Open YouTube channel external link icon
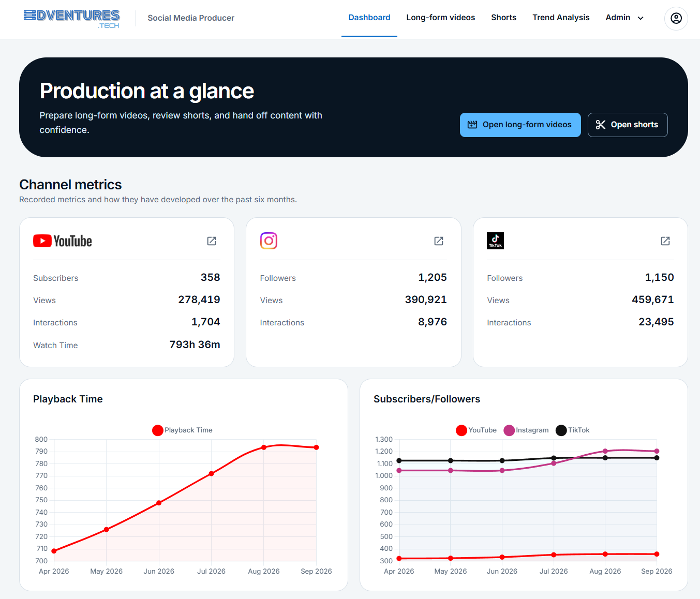 212,241
